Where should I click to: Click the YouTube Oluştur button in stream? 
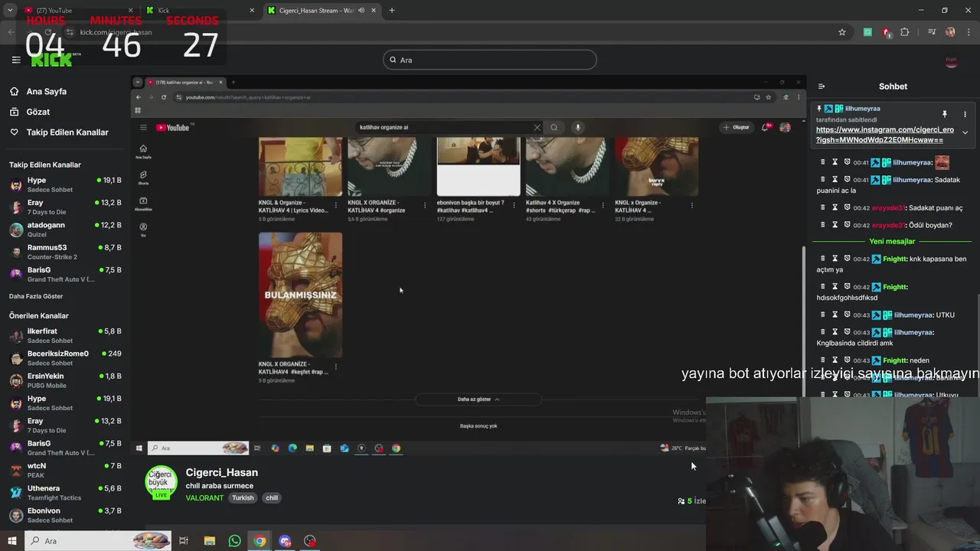[x=737, y=128]
